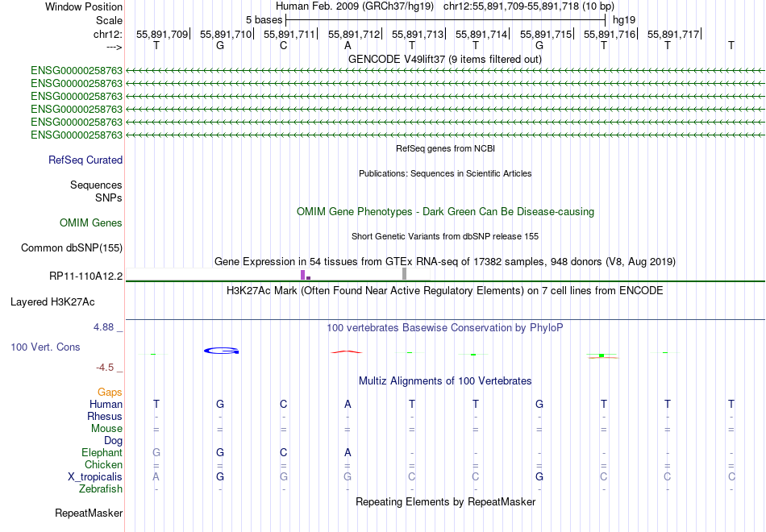This screenshot has width=766, height=532.
Task: Click the Gene Expression in 54 tissues title
Action: click(445, 261)
